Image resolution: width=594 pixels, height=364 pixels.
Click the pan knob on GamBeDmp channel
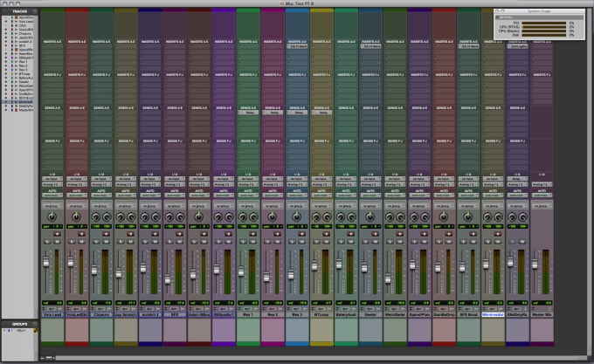[x=443, y=216]
